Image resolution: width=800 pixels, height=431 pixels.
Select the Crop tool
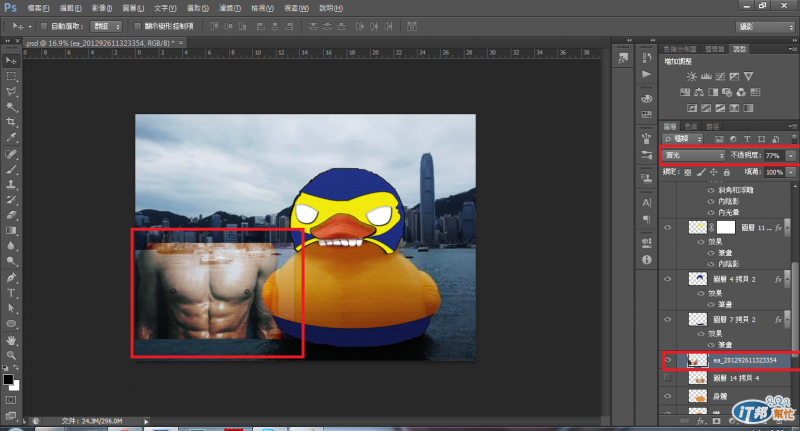point(11,122)
